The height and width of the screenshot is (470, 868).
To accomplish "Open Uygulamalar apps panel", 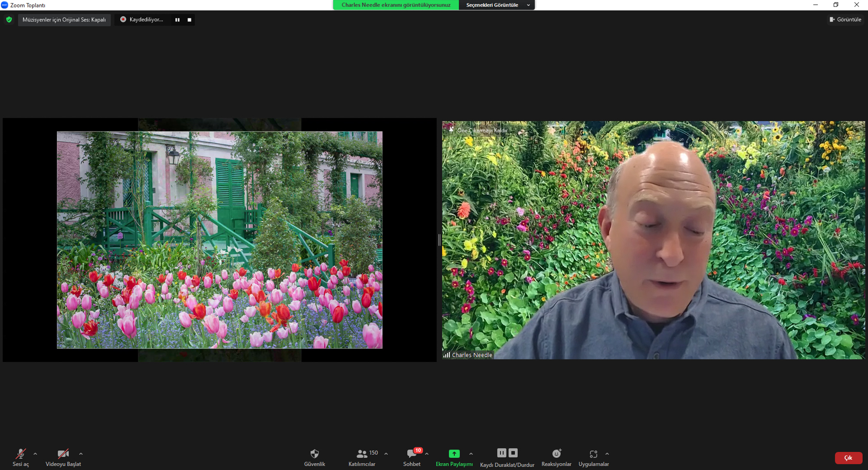I will pos(593,457).
